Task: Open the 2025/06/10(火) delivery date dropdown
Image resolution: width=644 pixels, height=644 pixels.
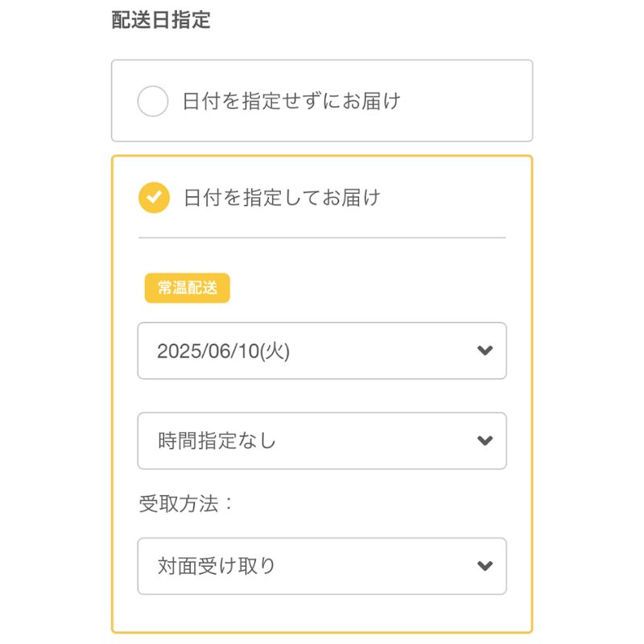Action: (322, 351)
